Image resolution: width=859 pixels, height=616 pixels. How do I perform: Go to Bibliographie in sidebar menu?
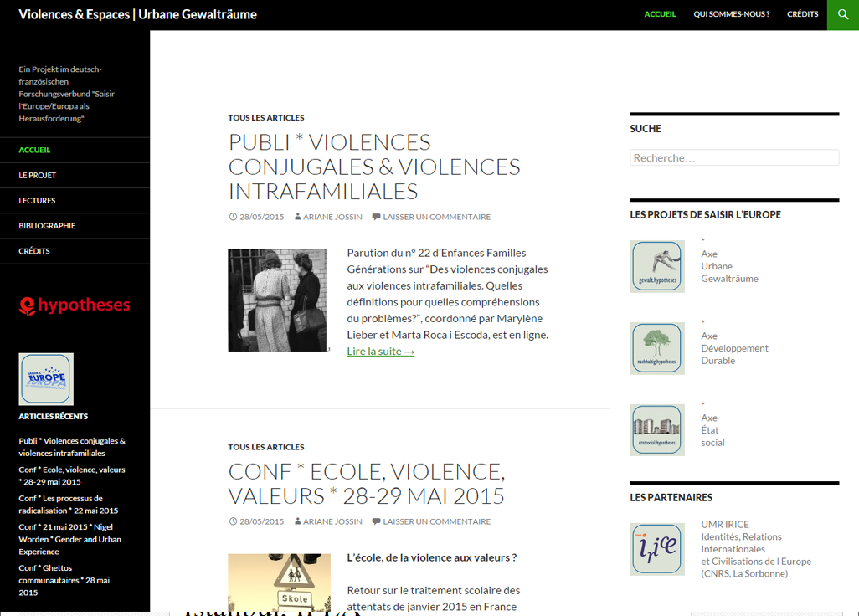click(47, 226)
